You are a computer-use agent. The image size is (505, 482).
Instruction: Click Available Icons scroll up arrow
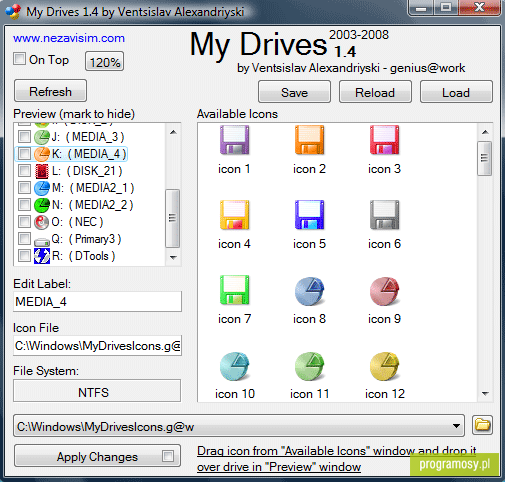pyautogui.click(x=485, y=132)
